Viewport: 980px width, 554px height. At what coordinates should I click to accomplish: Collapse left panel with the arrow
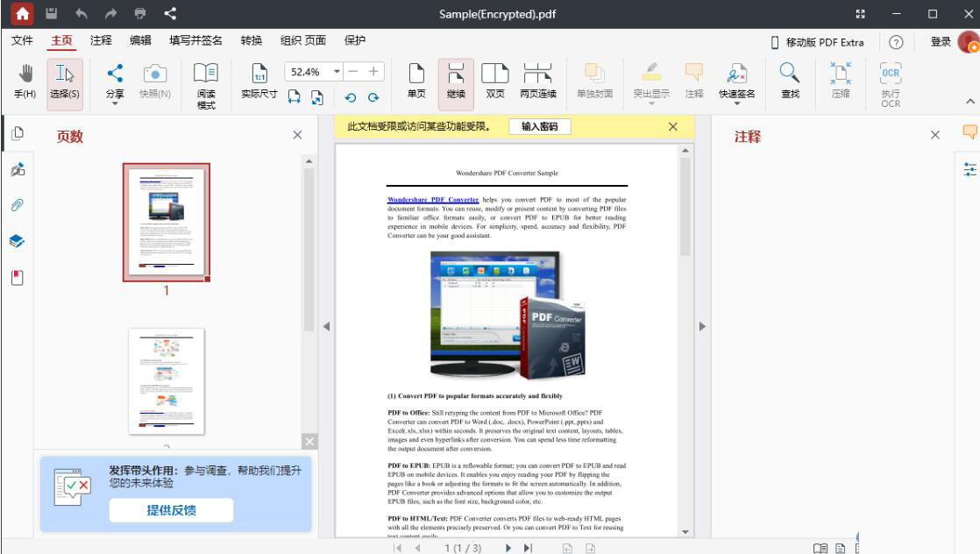326,326
